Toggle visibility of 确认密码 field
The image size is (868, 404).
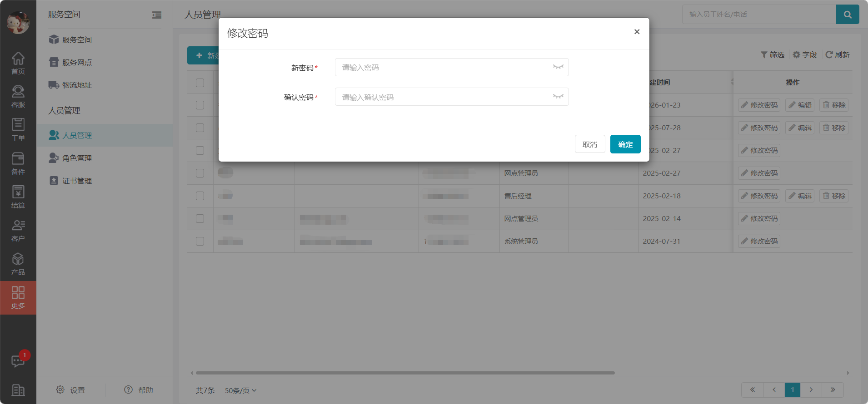point(558,97)
